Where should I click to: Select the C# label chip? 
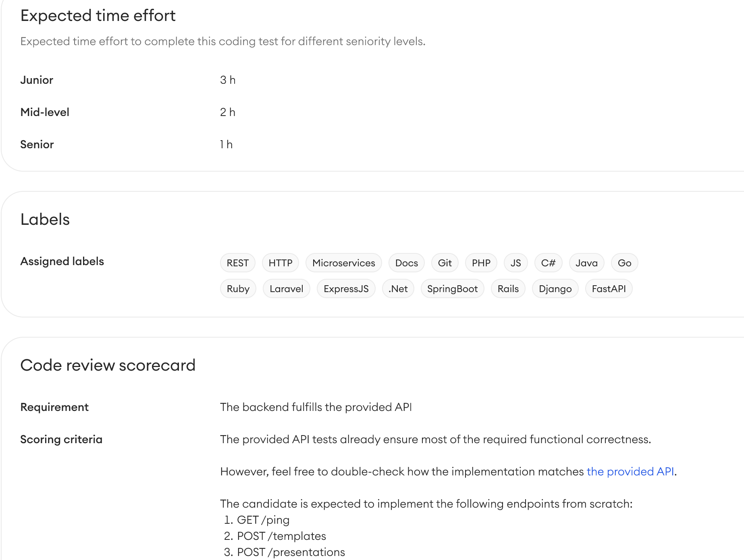[549, 263]
